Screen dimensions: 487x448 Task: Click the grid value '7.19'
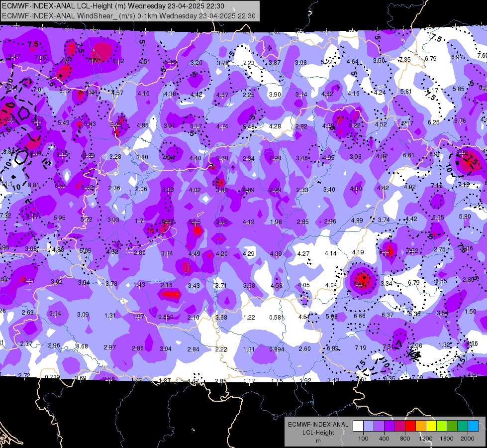coord(361,348)
